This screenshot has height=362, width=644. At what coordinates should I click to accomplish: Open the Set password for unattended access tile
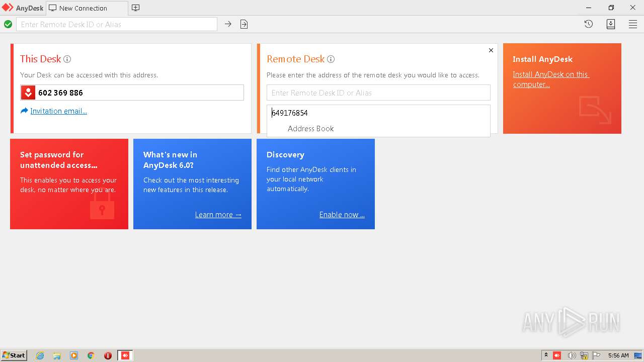click(x=69, y=184)
